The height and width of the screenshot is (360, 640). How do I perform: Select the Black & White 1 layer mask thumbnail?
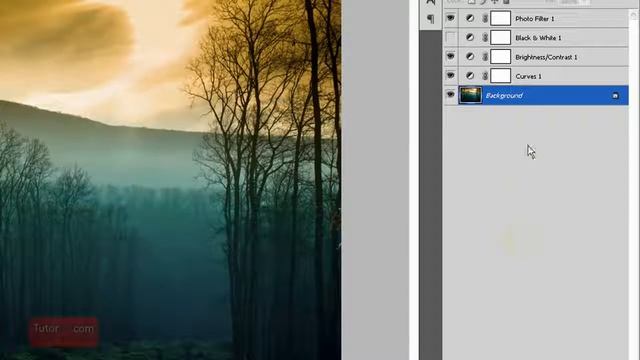(500, 38)
